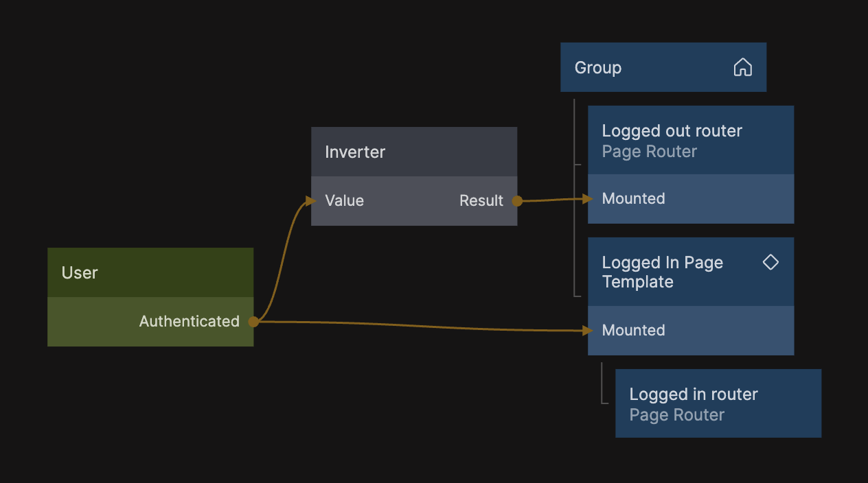The width and height of the screenshot is (868, 483).
Task: Click Page Router subtitle under Logged in router
Action: pos(676,415)
